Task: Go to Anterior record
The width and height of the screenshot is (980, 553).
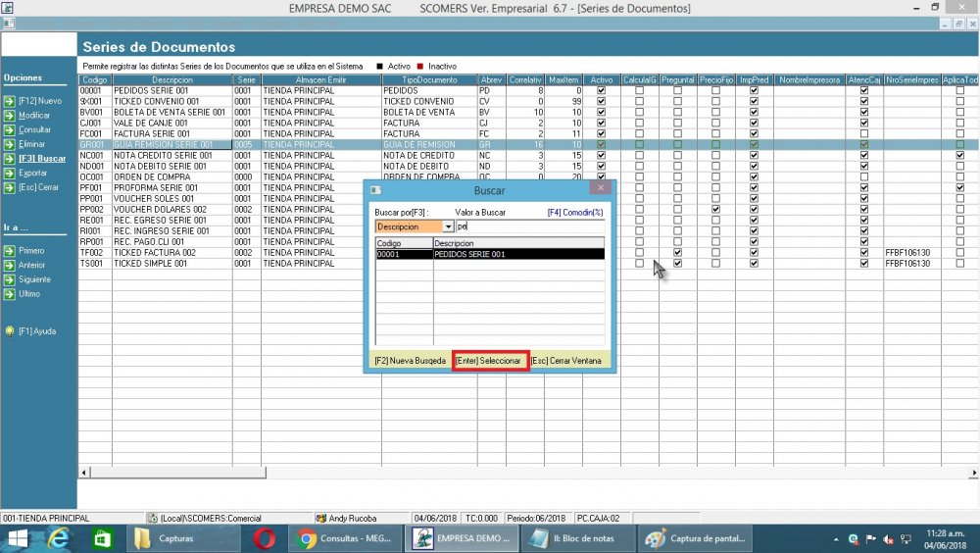Action: [32, 266]
